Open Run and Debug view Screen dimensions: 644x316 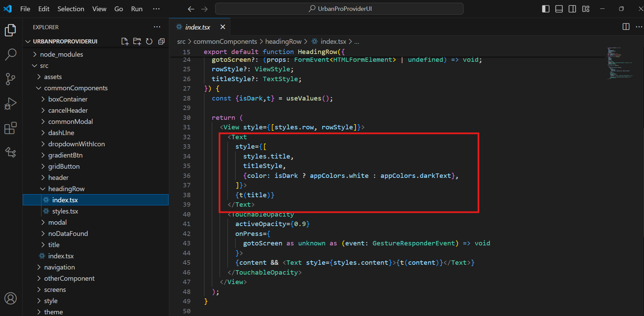click(x=11, y=104)
